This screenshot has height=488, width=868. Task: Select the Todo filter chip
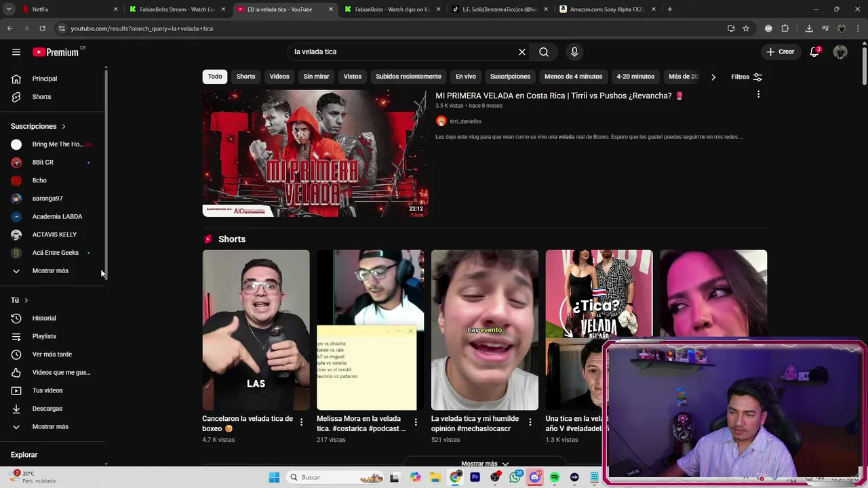215,77
